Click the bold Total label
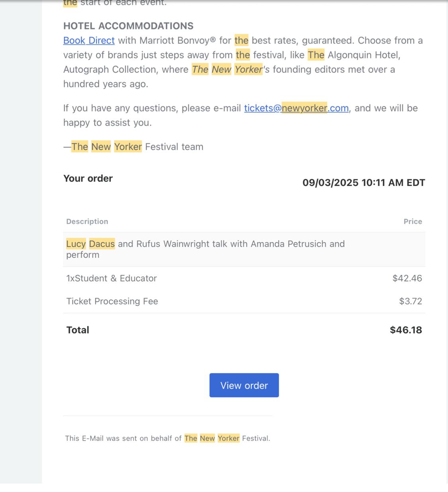The width and height of the screenshot is (448, 492). (x=78, y=330)
